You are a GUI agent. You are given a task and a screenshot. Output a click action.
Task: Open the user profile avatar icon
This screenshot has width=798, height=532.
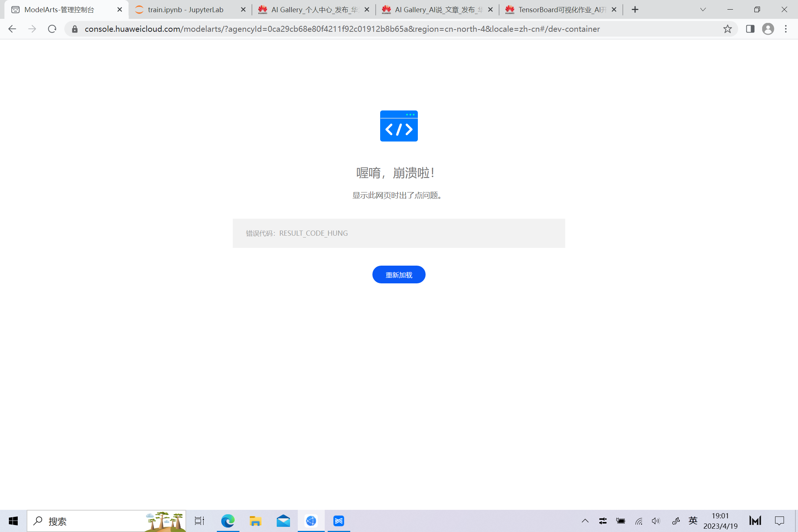click(x=768, y=29)
